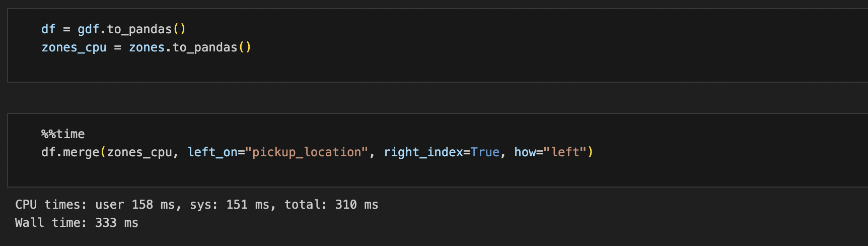
Task: Click the CPU times output label
Action: point(50,205)
